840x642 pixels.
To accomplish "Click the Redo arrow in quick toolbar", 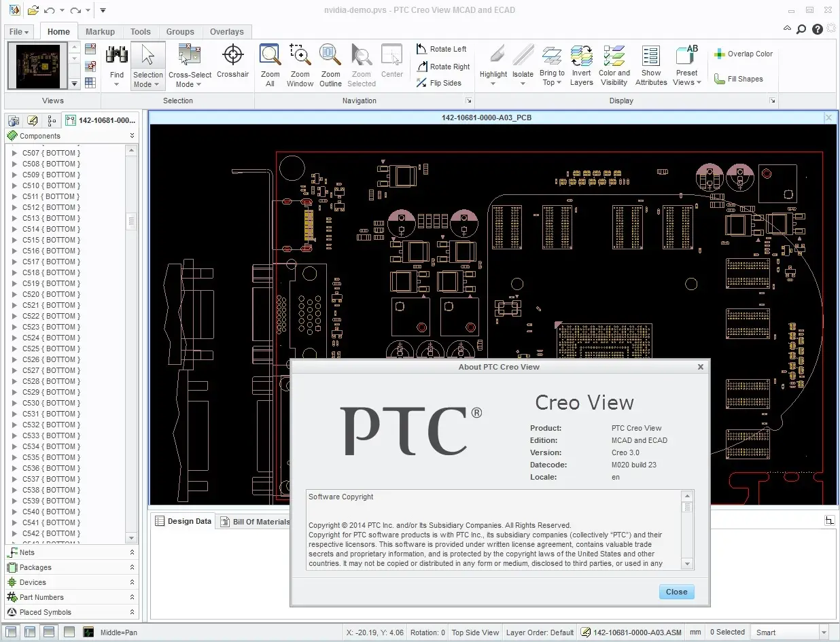I will pyautogui.click(x=75, y=10).
